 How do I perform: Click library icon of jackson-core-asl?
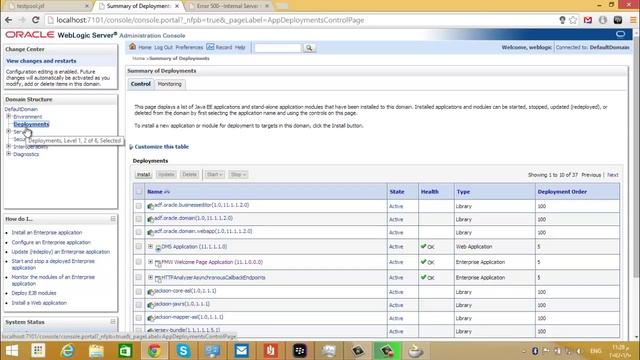click(151, 292)
